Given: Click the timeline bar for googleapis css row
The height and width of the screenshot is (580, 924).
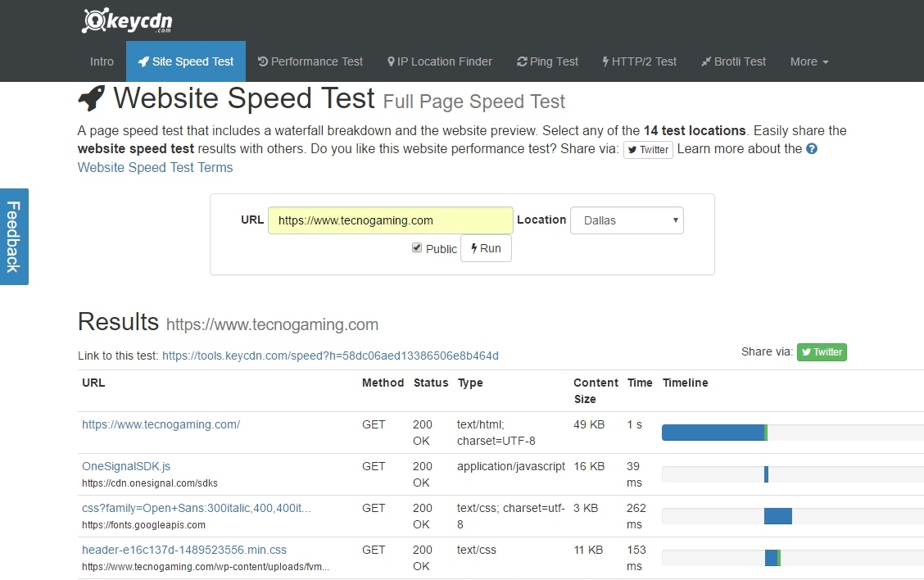Looking at the screenshot, I should (778, 516).
